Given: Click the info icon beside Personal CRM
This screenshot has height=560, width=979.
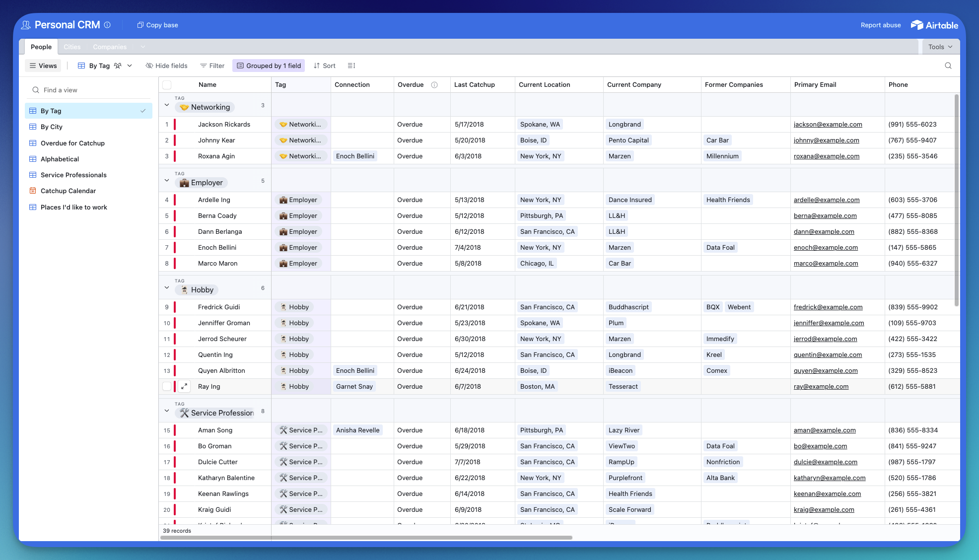Looking at the screenshot, I should [x=107, y=25].
